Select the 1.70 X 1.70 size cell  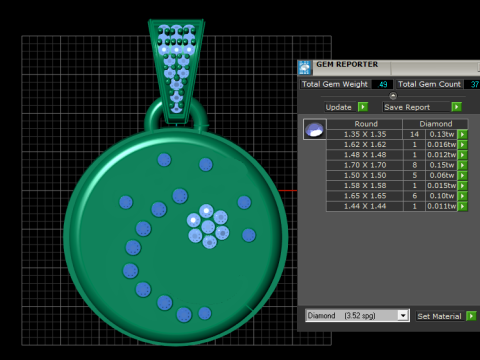tap(365, 165)
